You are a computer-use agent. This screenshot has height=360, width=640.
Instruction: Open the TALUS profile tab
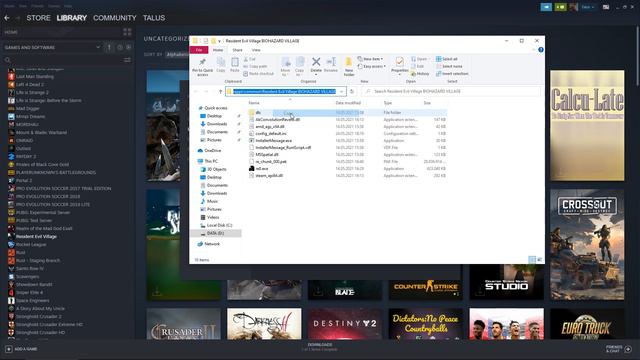pyautogui.click(x=154, y=18)
